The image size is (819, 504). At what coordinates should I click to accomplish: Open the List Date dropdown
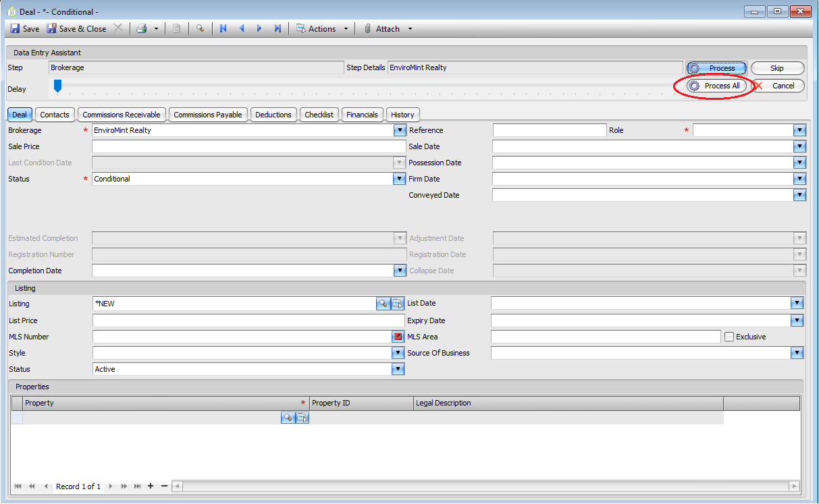coord(797,304)
